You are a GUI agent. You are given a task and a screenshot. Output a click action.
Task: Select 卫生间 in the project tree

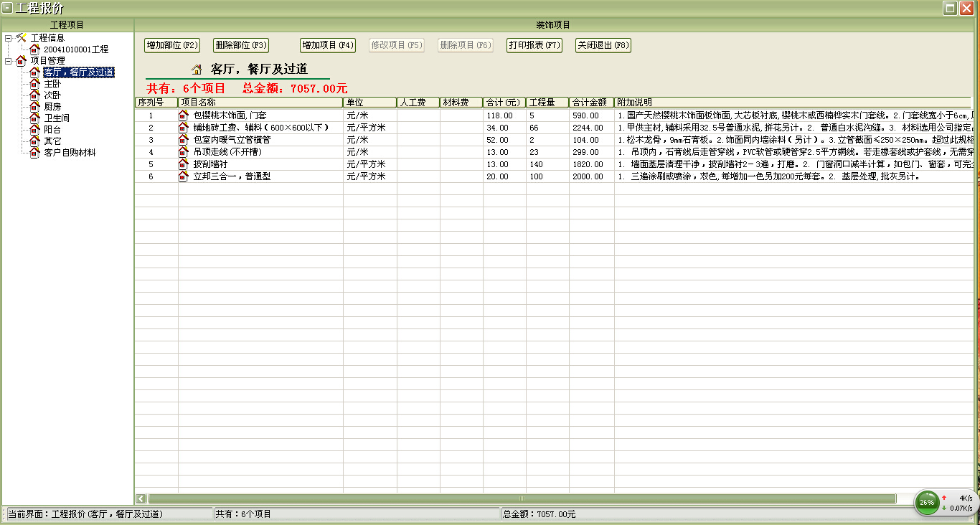(x=57, y=118)
